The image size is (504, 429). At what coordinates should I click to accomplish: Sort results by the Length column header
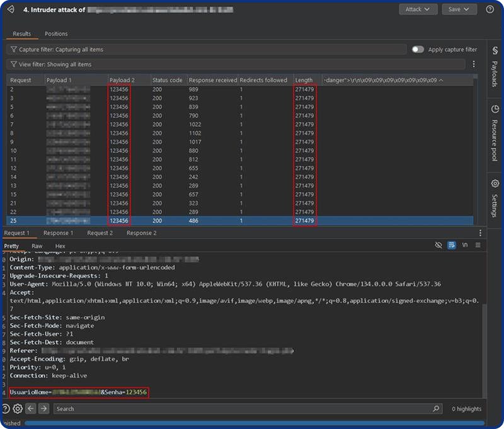(304, 80)
